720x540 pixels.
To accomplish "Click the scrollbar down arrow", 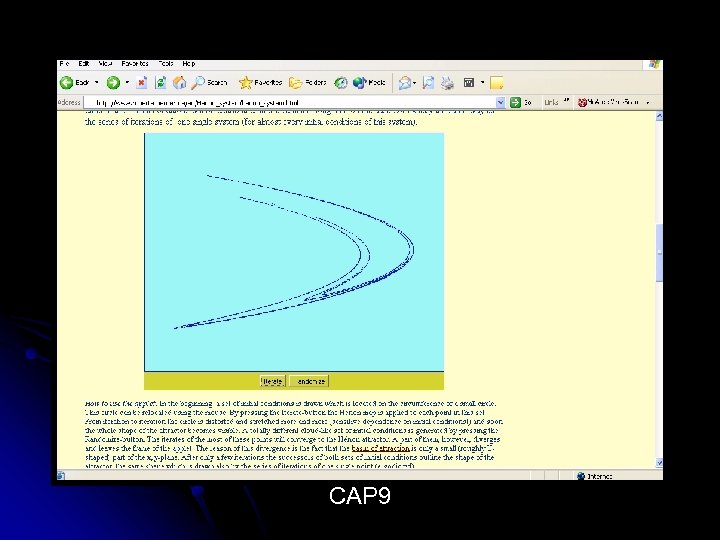I will (x=659, y=462).
